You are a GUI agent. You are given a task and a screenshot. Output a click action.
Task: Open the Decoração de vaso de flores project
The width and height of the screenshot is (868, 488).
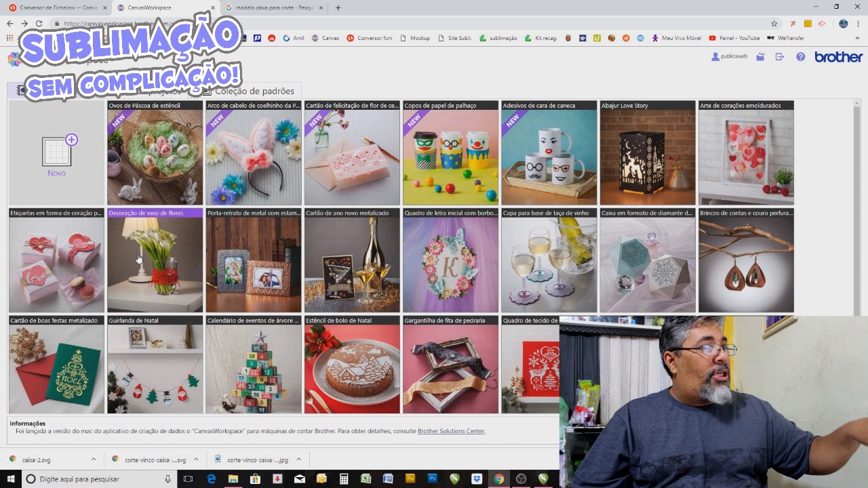point(155,260)
